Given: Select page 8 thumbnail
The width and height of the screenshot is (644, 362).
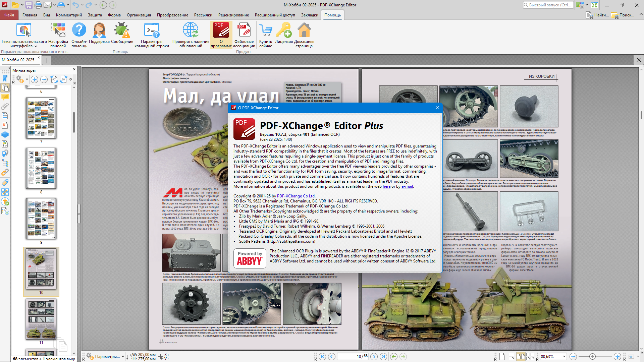Looking at the screenshot, I should click(x=41, y=168).
